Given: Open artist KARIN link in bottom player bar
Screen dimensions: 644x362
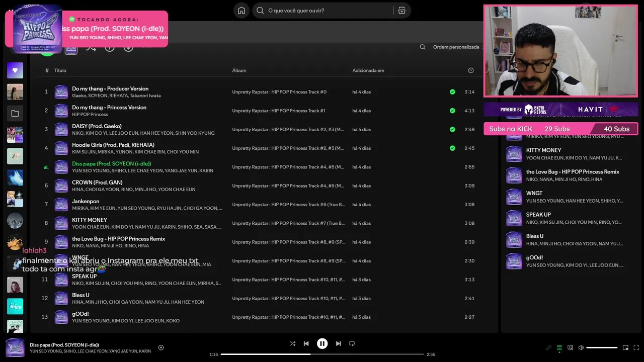Looking at the screenshot, I should point(145,351).
